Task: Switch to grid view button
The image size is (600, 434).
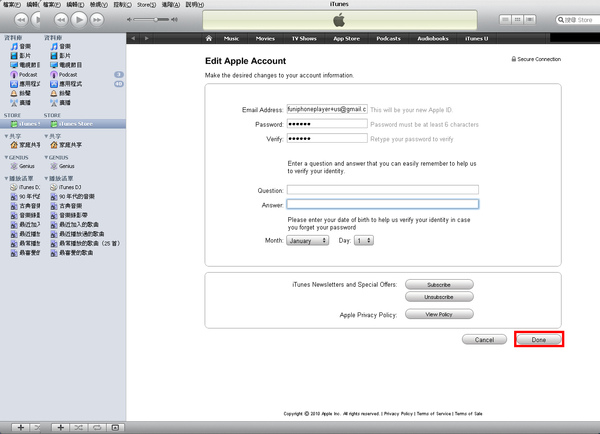Action: click(x=517, y=20)
